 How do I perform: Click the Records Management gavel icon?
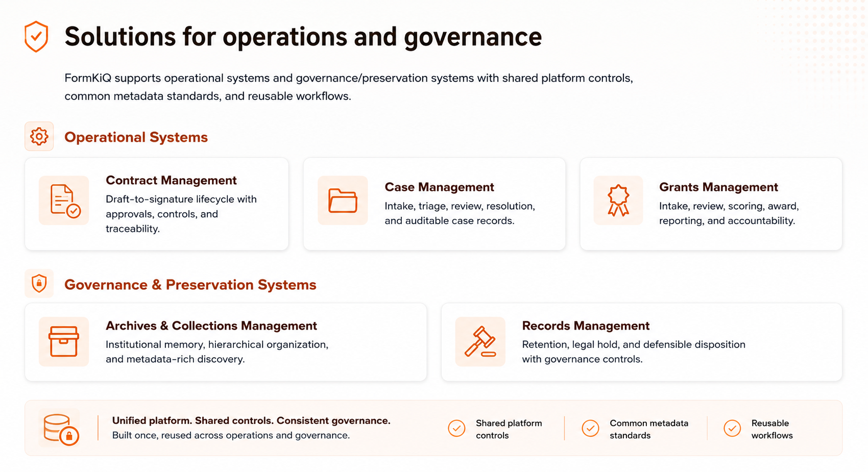point(480,341)
